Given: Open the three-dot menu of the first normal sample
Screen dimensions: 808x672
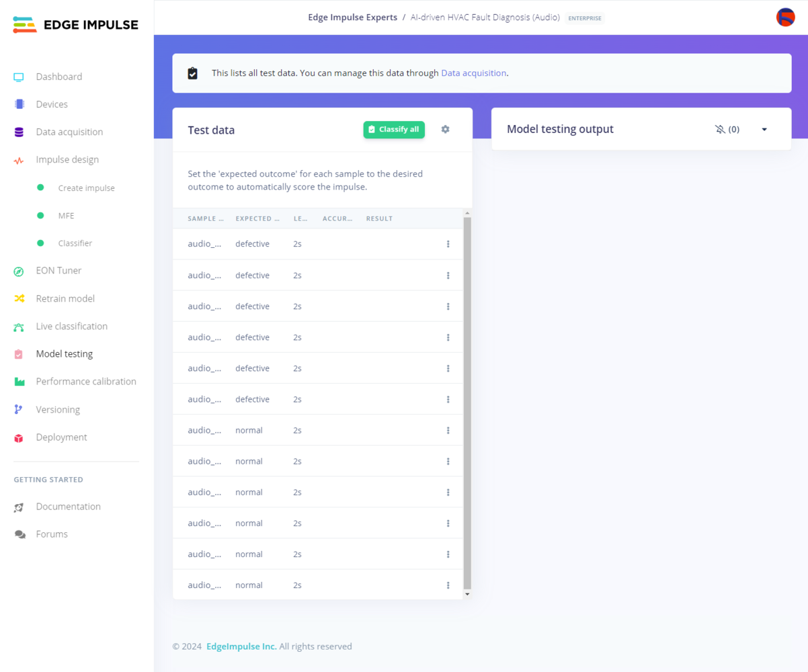Looking at the screenshot, I should point(448,430).
